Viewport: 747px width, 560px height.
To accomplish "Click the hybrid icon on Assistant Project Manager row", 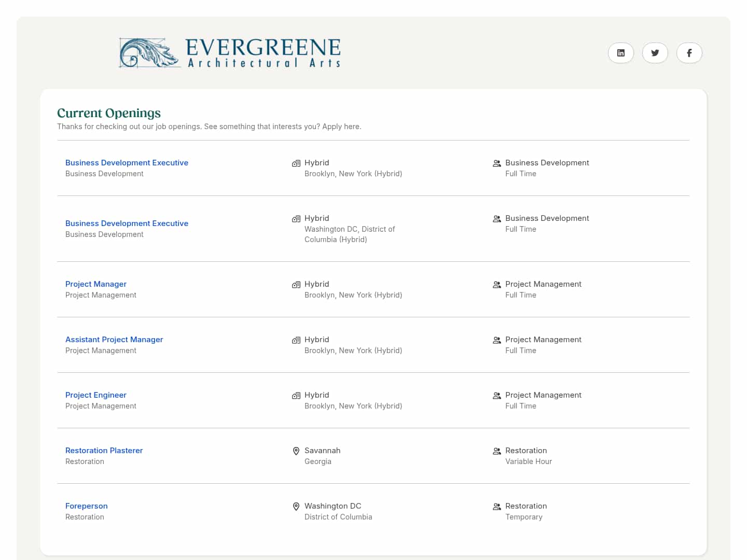I will [x=296, y=340].
